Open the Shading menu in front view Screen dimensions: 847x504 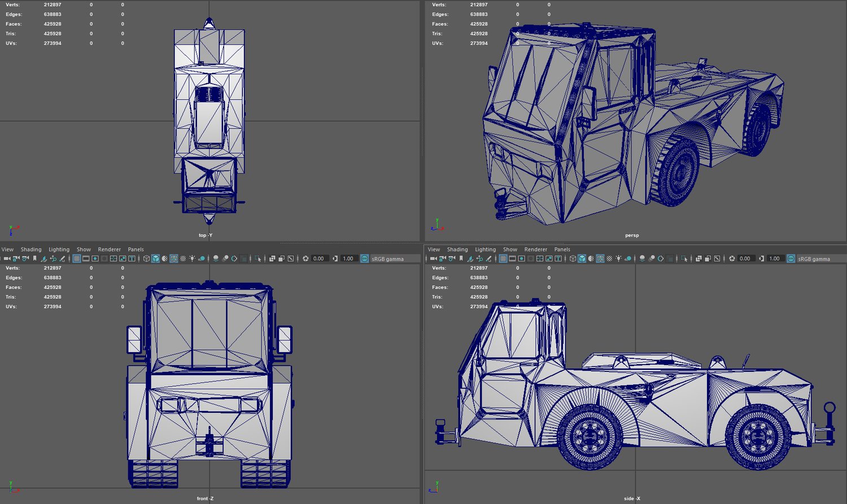coord(31,249)
